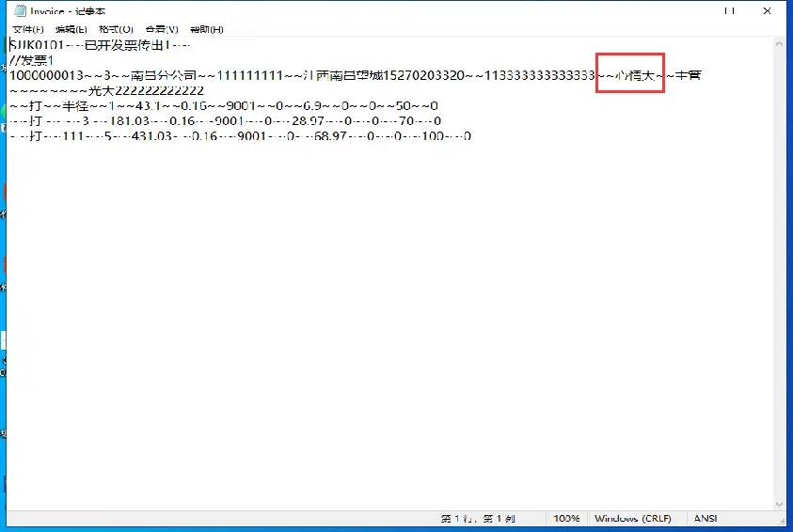Screen dimensions: 793x532
Task: Click the value 68.97
Action: click(330, 136)
